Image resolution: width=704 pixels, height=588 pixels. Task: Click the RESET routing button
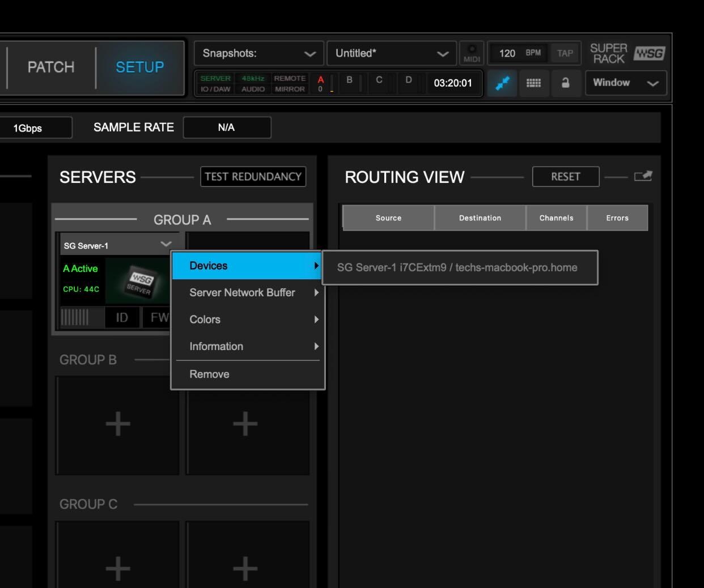click(x=566, y=176)
